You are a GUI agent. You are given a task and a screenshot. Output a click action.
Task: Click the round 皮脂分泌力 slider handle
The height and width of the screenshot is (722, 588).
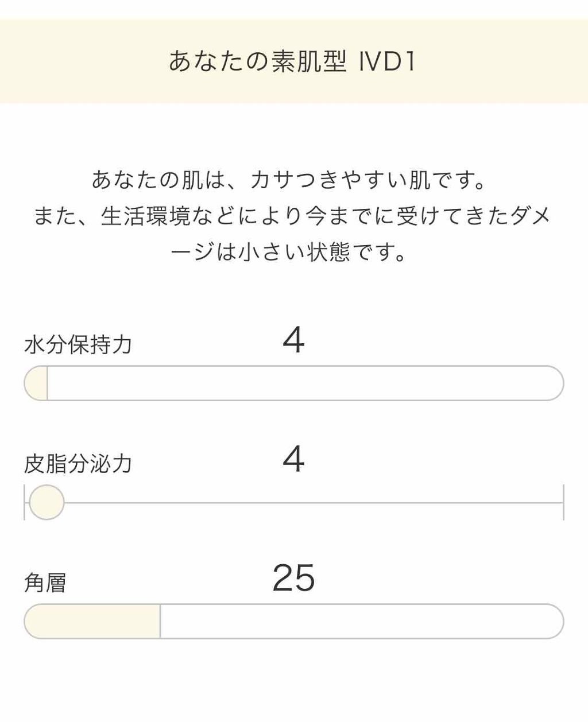(x=47, y=502)
